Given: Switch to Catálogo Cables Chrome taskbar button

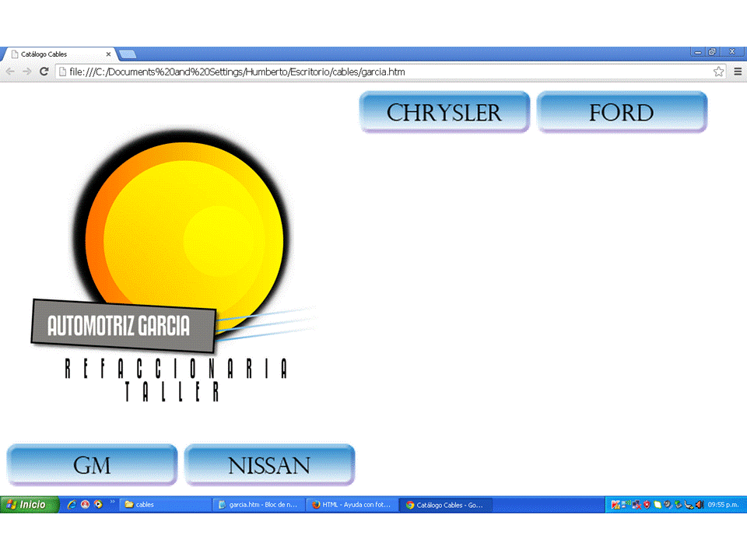Looking at the screenshot, I should coord(445,504).
